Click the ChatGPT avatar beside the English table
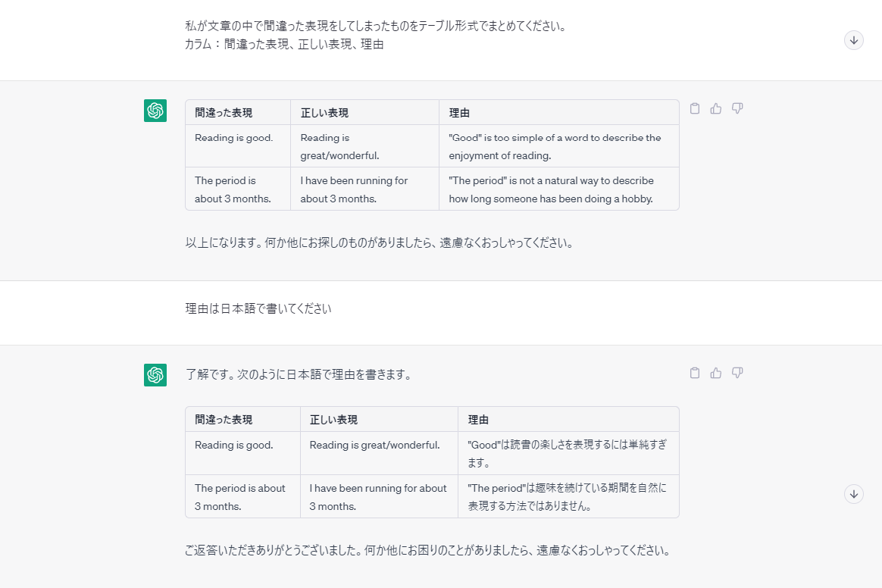Screen dimensions: 882x588 (155, 111)
